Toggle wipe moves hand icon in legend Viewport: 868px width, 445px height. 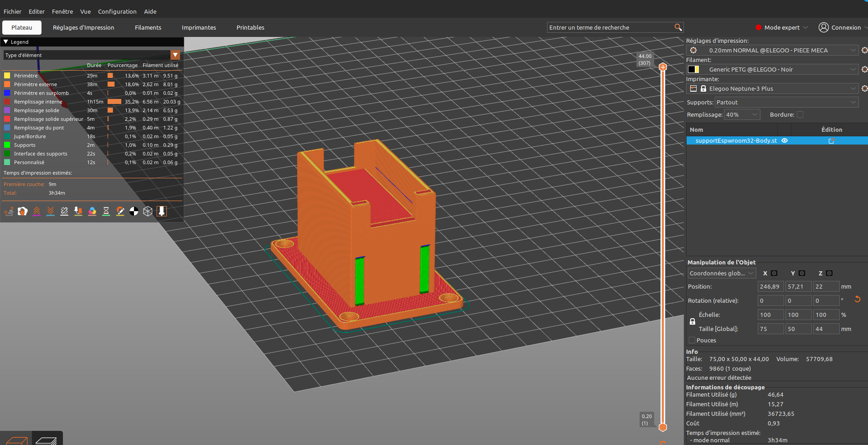coord(23,212)
